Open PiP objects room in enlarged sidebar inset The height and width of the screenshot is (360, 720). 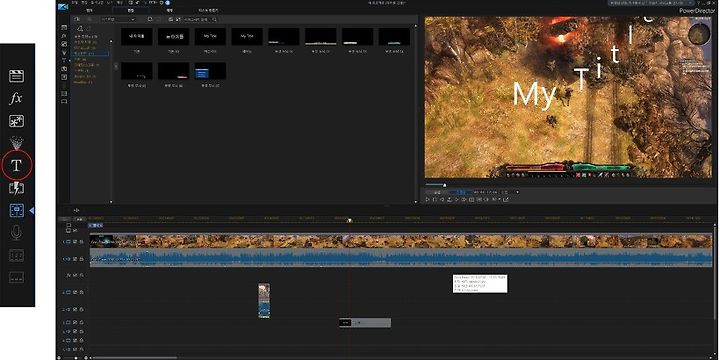(x=17, y=121)
